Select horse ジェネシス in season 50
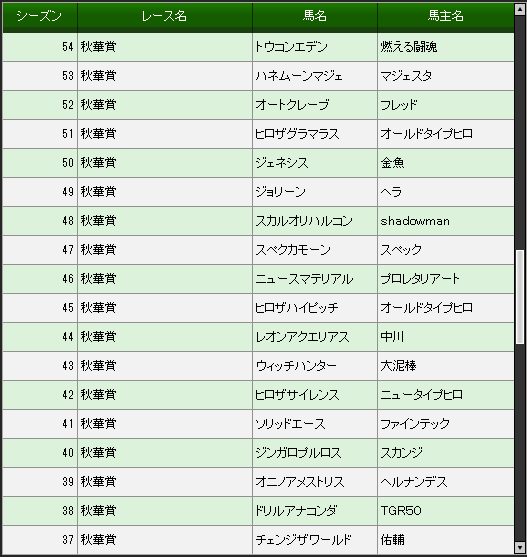527x557 pixels. point(282,163)
